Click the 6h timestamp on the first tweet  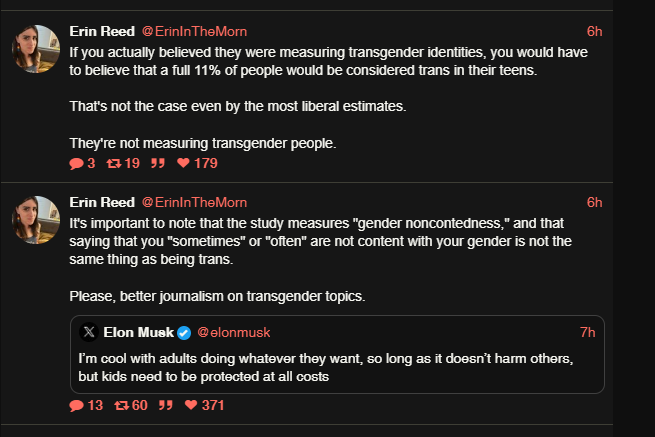[x=594, y=31]
